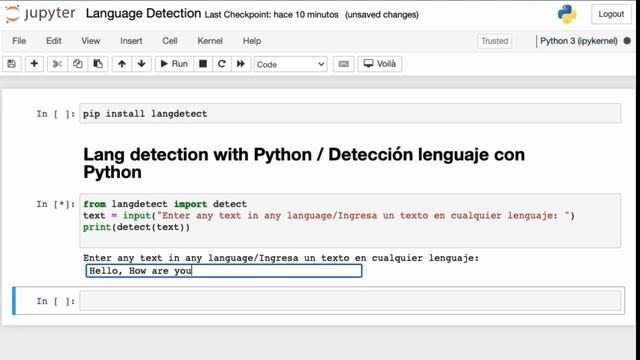The width and height of the screenshot is (640, 360).
Task: Cut selected cells with scissors icon
Action: (x=57, y=64)
